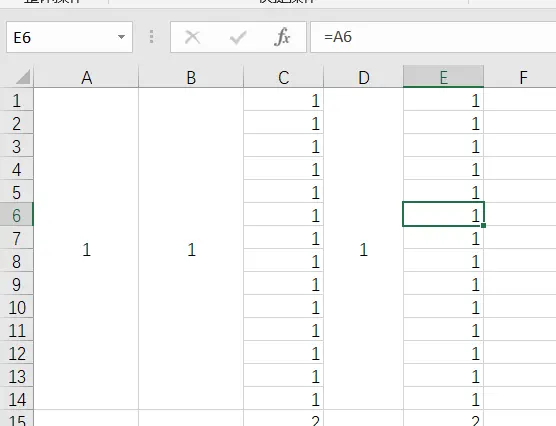Select row 10 header
Image resolution: width=556 pixels, height=426 pixels.
17,306
